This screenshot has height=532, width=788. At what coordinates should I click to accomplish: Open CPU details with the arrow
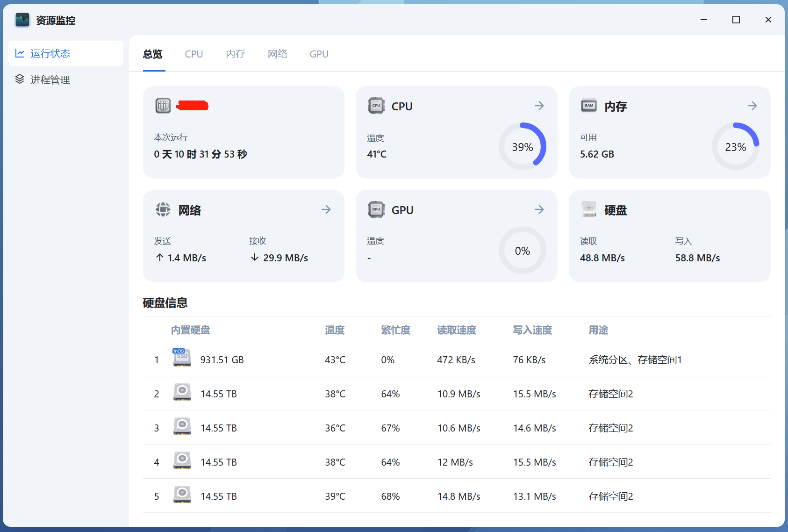[539, 106]
